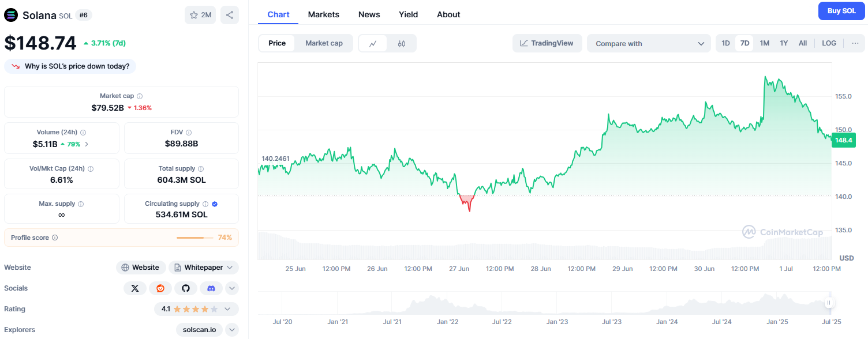Switch to candlestick chart view
The image size is (868, 339).
pos(402,43)
